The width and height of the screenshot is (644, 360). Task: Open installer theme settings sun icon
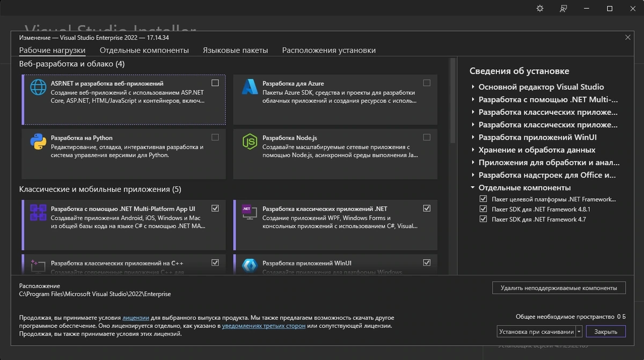pyautogui.click(x=540, y=9)
